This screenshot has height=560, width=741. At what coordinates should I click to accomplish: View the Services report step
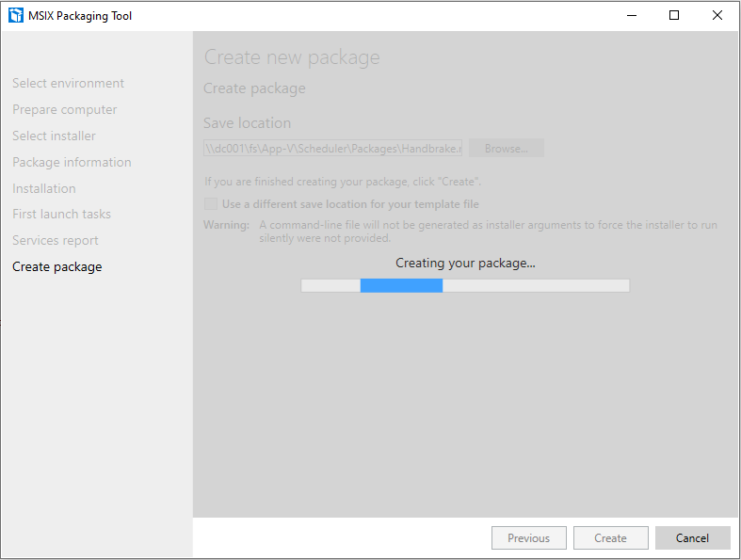55,240
